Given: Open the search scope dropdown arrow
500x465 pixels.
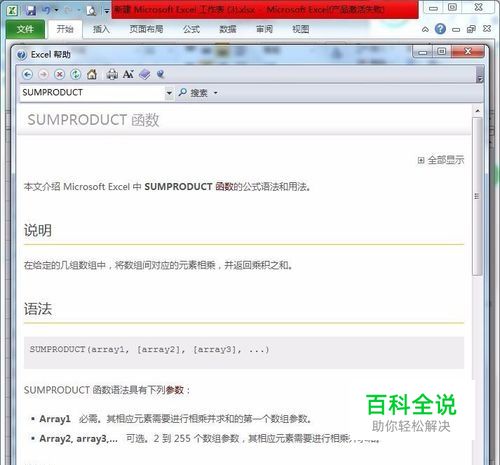Looking at the screenshot, I should (216, 93).
